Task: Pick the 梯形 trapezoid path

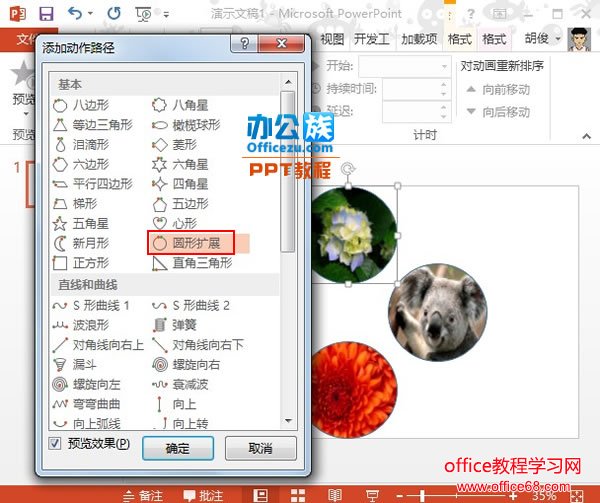Action: click(75, 203)
